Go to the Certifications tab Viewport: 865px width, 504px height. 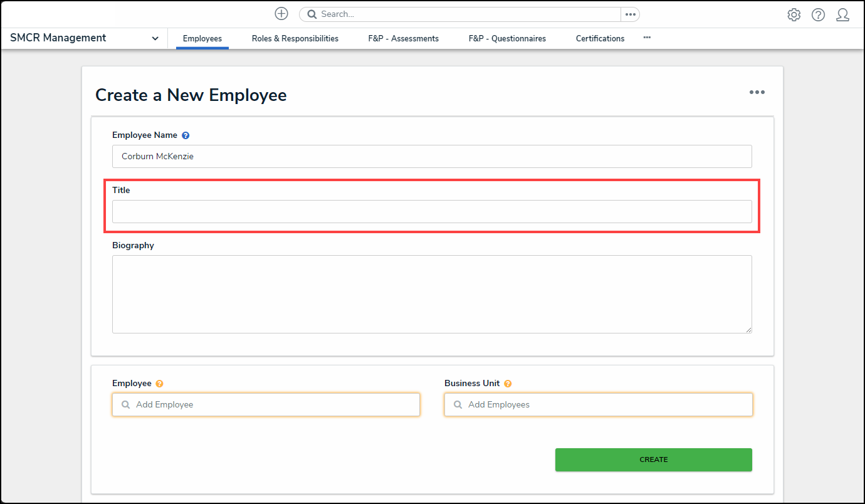[x=600, y=39]
